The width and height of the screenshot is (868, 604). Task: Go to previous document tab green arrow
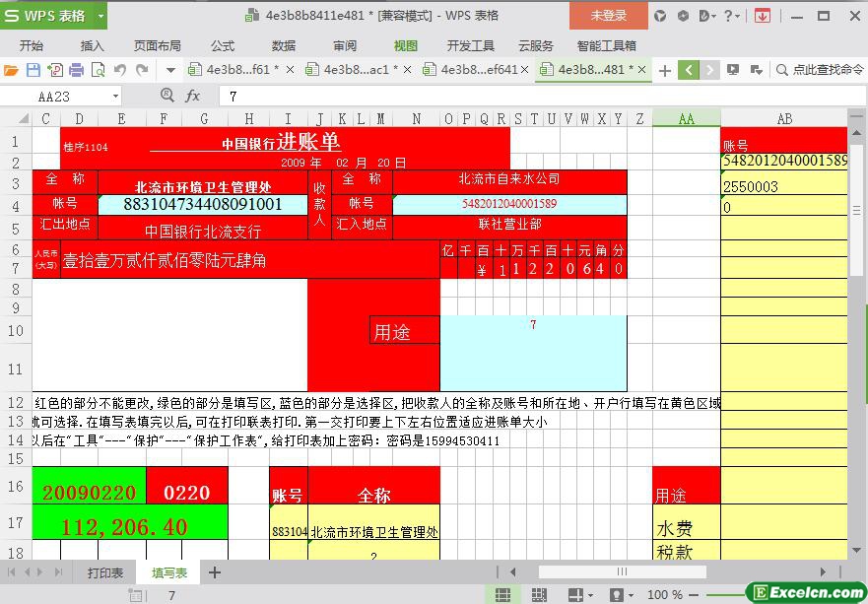point(689,70)
